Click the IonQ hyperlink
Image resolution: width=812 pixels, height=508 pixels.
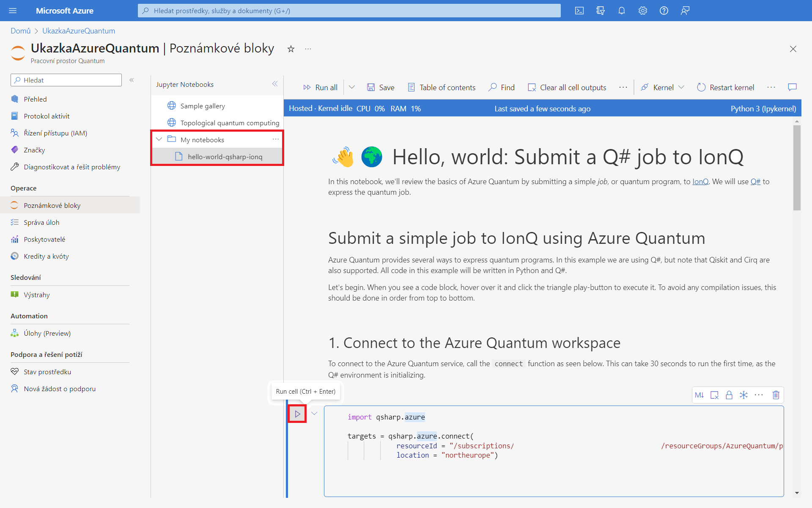(700, 182)
